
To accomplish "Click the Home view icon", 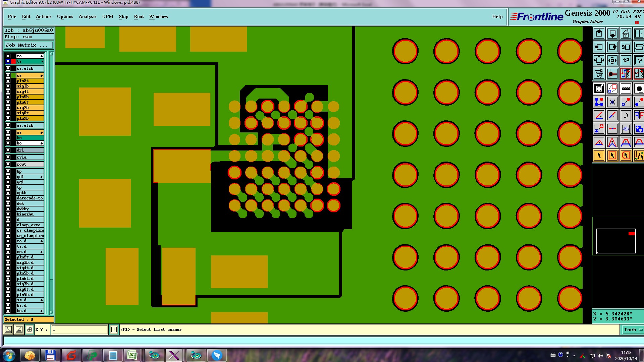I will (626, 34).
